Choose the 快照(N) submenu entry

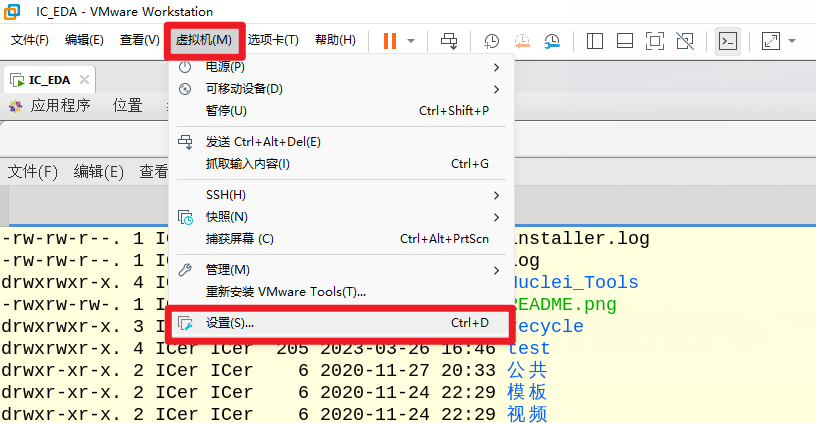341,217
